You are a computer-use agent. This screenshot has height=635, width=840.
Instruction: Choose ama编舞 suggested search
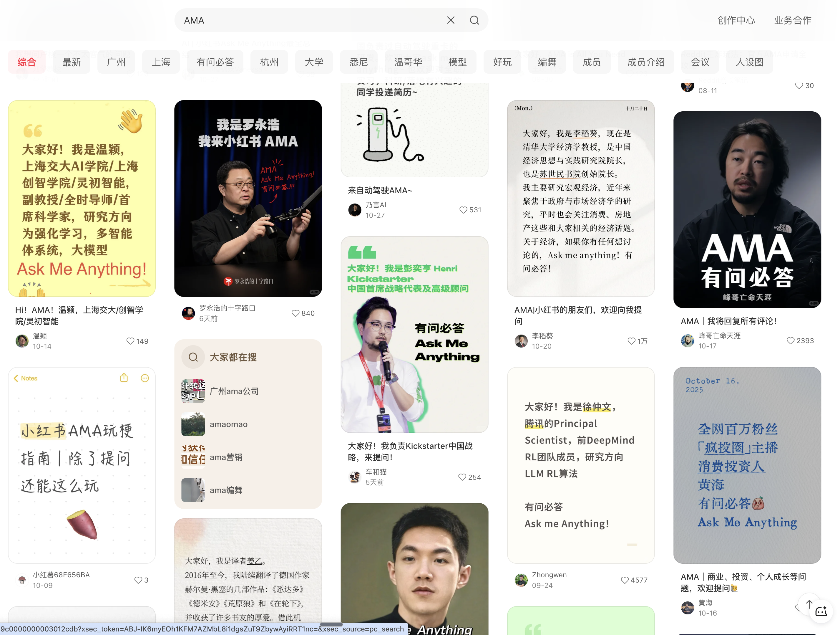[226, 490]
